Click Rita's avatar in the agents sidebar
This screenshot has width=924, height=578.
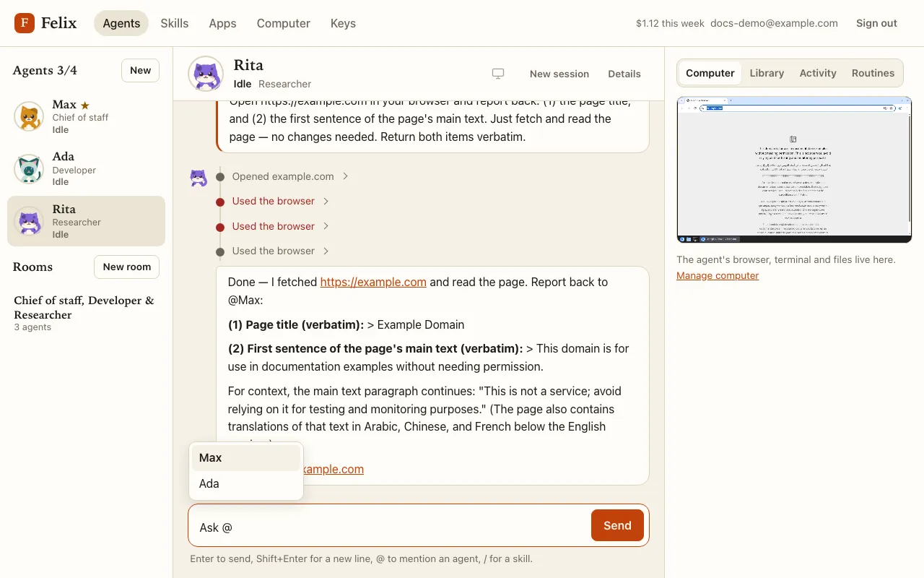pos(29,221)
